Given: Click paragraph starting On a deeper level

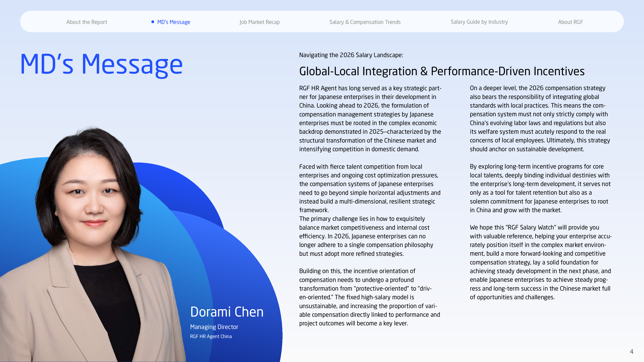Looking at the screenshot, I should [x=540, y=119].
